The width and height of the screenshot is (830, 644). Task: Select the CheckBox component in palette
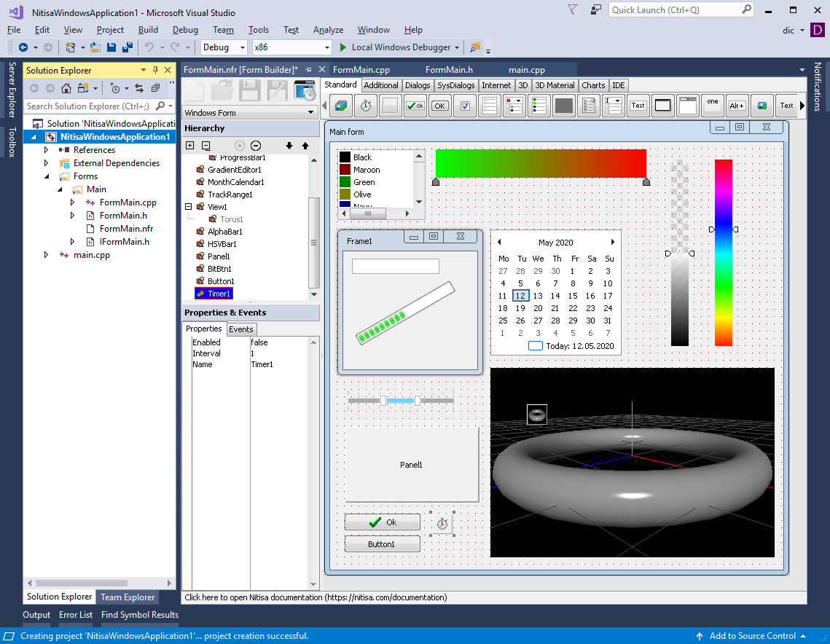pos(465,106)
